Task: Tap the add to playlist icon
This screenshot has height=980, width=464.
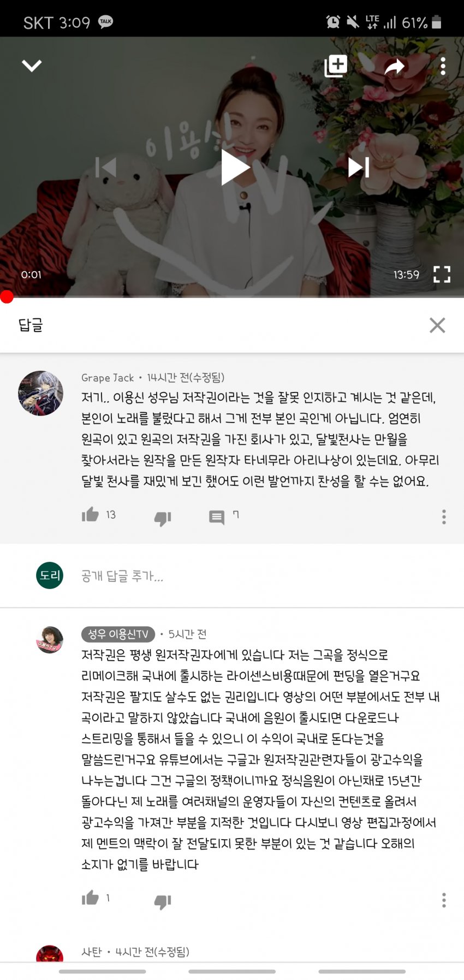Action: click(x=336, y=66)
